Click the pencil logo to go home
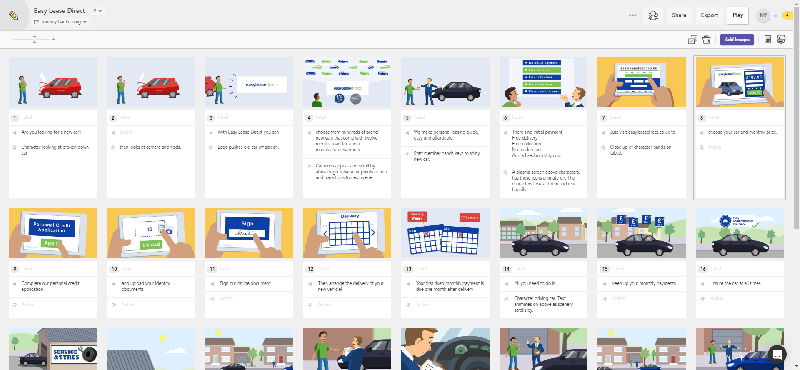800x370 pixels. (14, 15)
